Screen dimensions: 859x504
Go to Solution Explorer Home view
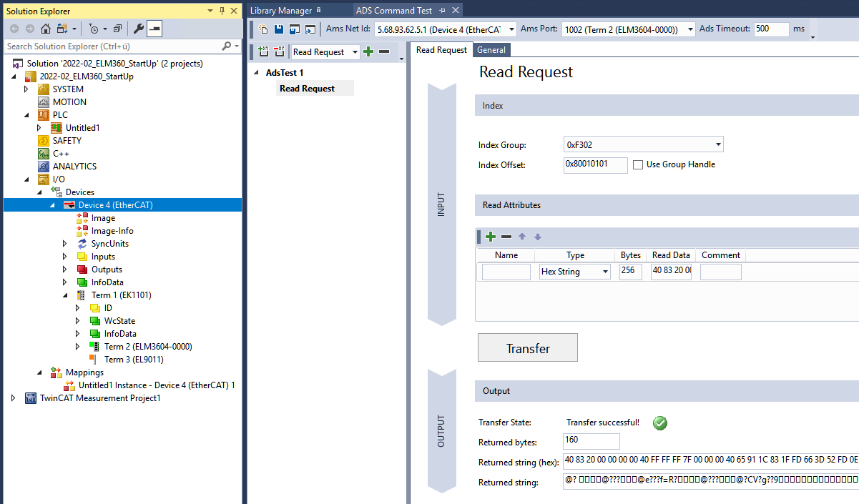45,29
